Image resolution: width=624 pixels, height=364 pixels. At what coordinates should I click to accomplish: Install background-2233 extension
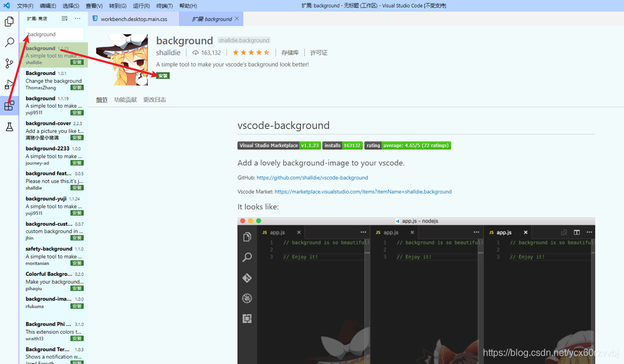[x=77, y=163]
